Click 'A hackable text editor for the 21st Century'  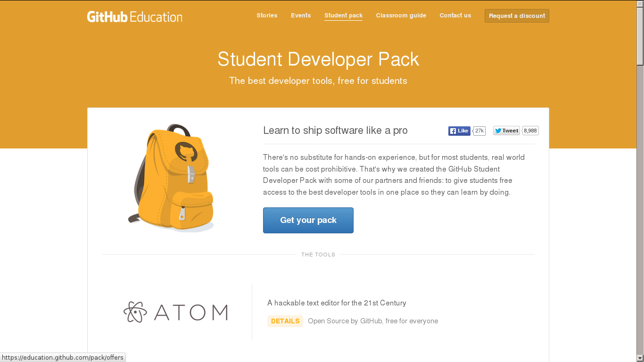pyautogui.click(x=337, y=303)
